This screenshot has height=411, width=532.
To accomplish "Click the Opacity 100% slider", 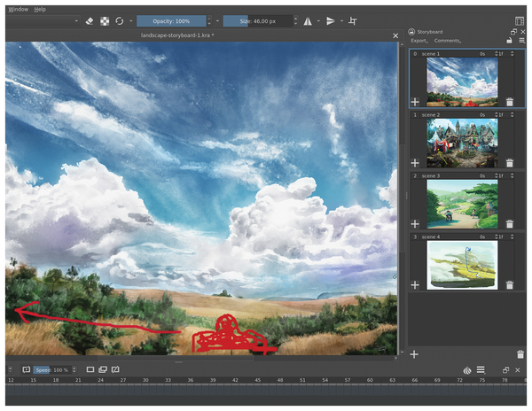I will pos(172,20).
